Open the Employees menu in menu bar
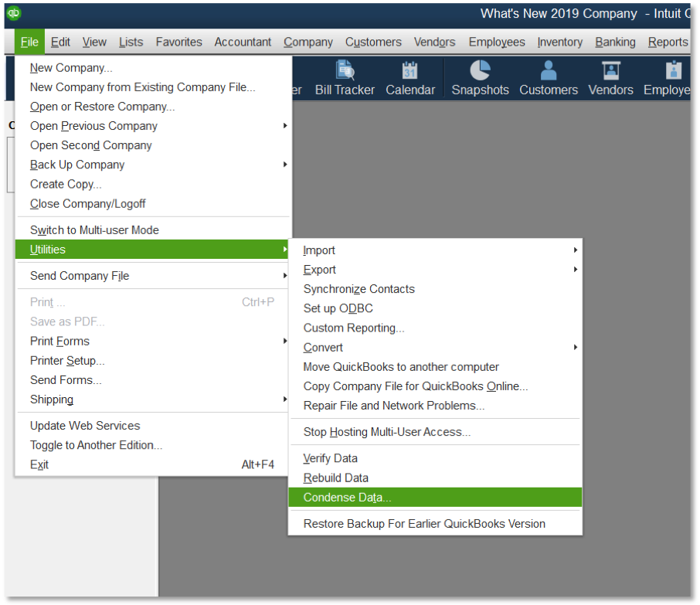 click(x=497, y=42)
